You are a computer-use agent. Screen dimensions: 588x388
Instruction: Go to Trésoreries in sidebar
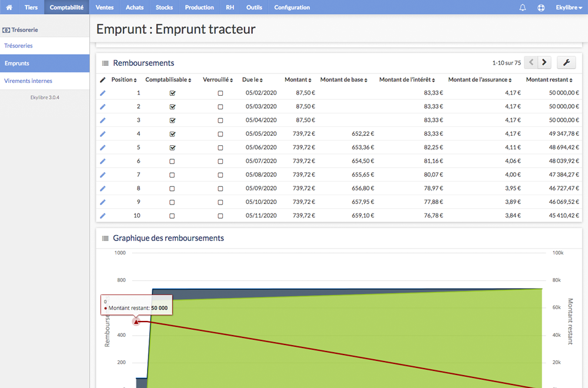18,46
